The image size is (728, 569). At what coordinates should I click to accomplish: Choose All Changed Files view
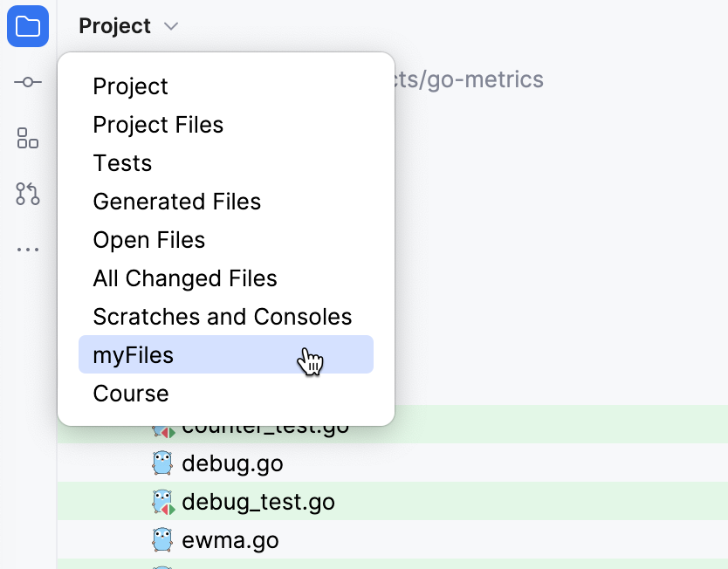(x=184, y=278)
